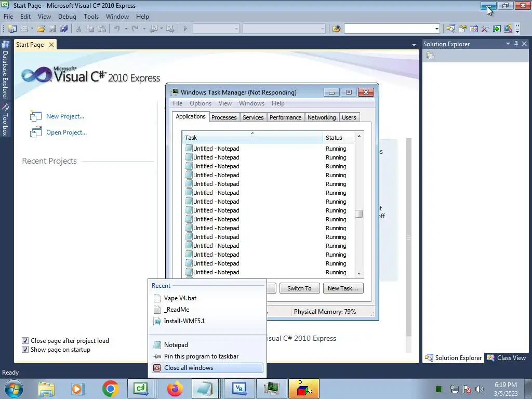
Task: Click the Copy toolbar icon
Action: 90,29
